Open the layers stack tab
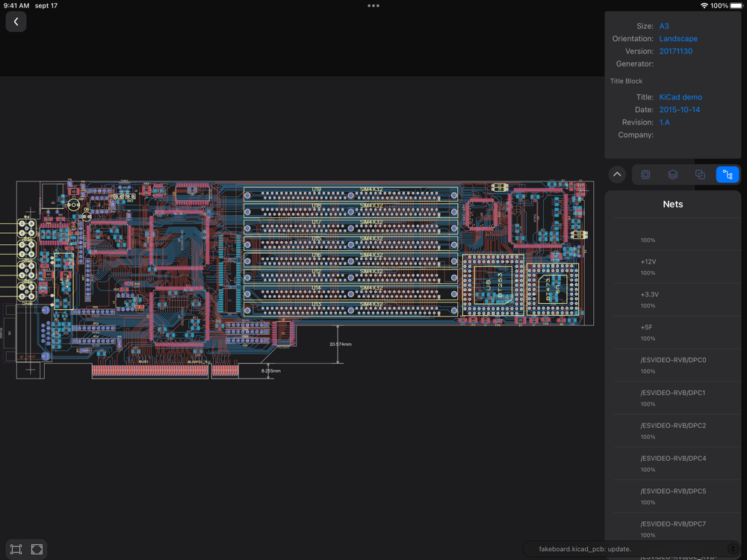 673,175
